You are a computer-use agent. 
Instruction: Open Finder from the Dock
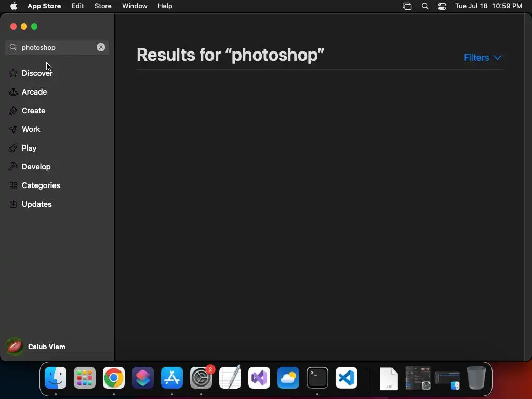tap(56, 378)
